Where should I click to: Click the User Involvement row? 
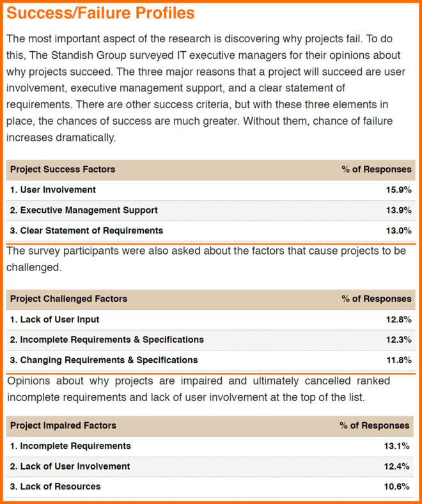point(211,190)
